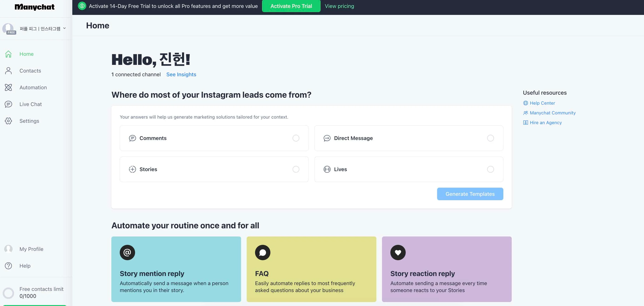The height and width of the screenshot is (306, 644).
Task: Click the green dollar coin icon in banner
Action: click(x=82, y=6)
